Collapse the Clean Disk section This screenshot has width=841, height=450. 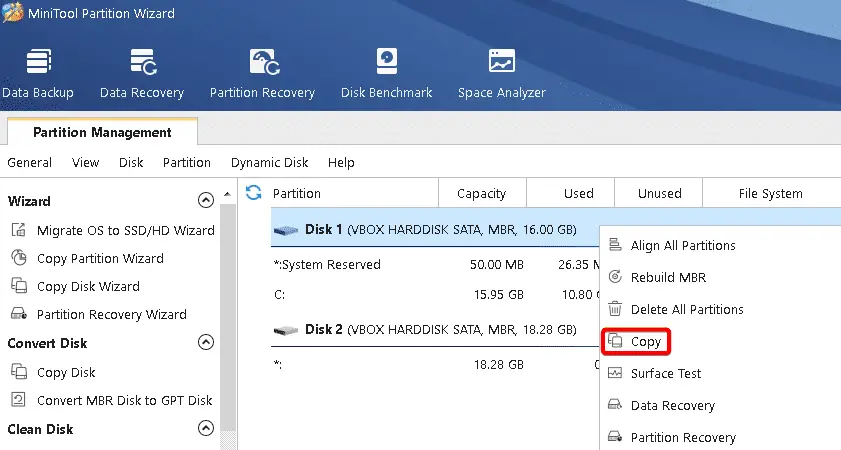tap(206, 428)
